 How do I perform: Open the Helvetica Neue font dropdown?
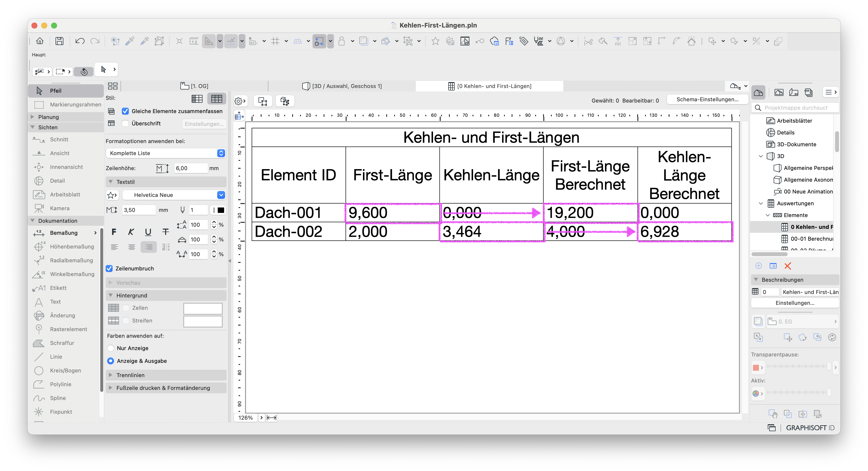pos(174,195)
